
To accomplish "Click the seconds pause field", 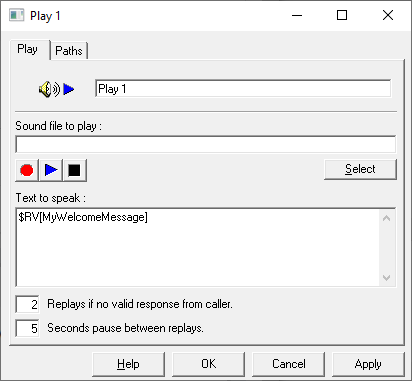I will [x=27, y=328].
